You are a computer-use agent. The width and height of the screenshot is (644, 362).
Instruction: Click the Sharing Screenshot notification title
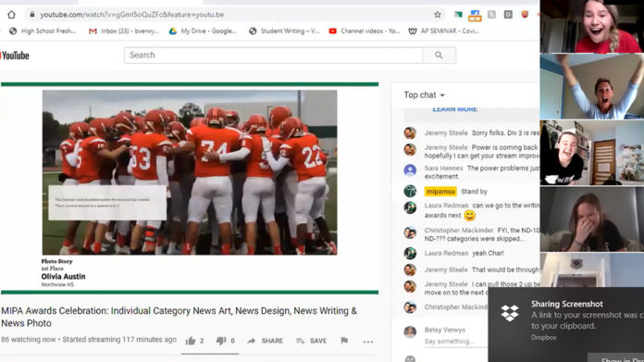(567, 304)
